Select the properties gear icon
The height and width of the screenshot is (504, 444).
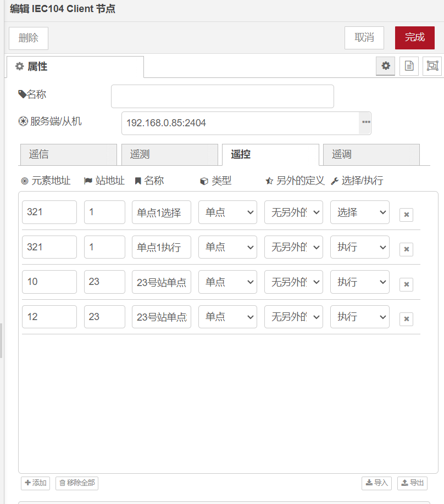(x=385, y=66)
